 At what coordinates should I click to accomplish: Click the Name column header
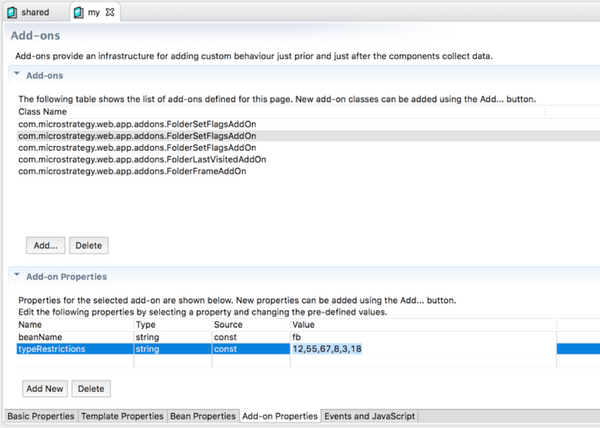[x=75, y=325]
